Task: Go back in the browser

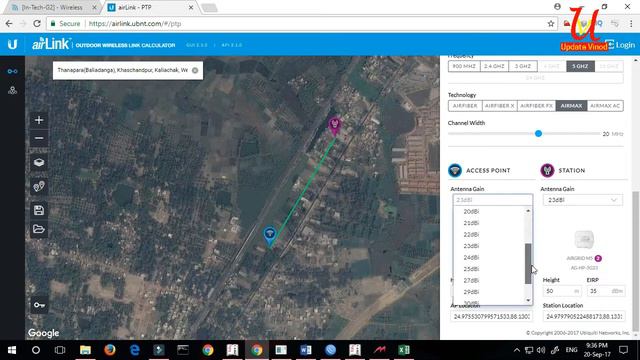Action: tap(9, 24)
